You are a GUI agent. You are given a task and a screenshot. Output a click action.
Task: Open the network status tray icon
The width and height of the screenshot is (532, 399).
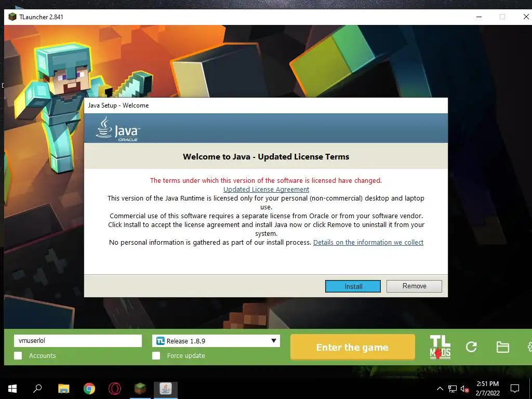coord(453,389)
